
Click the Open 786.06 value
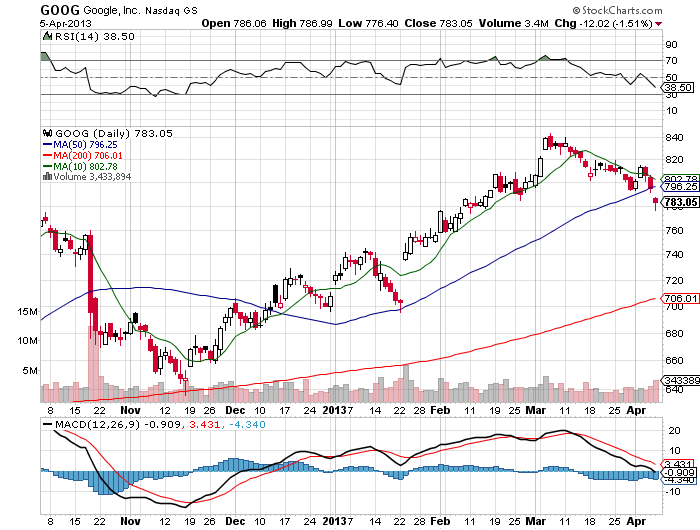(x=233, y=23)
